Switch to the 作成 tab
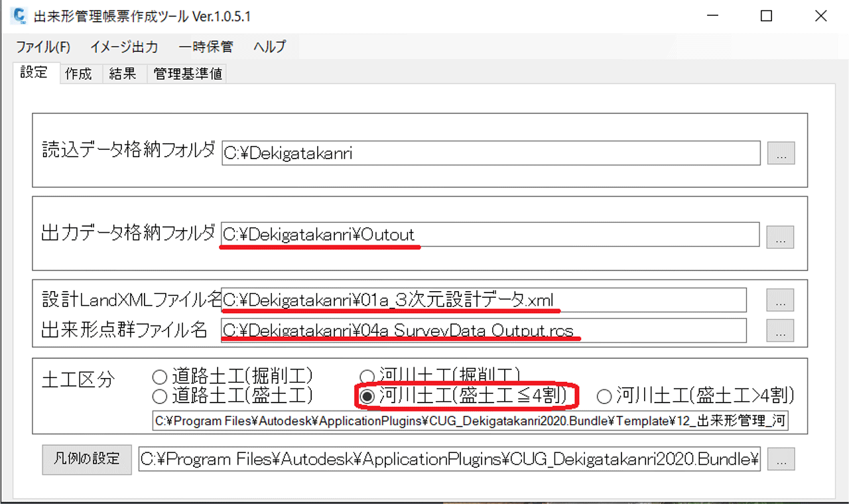Screen dimensions: 849x504 (78, 74)
